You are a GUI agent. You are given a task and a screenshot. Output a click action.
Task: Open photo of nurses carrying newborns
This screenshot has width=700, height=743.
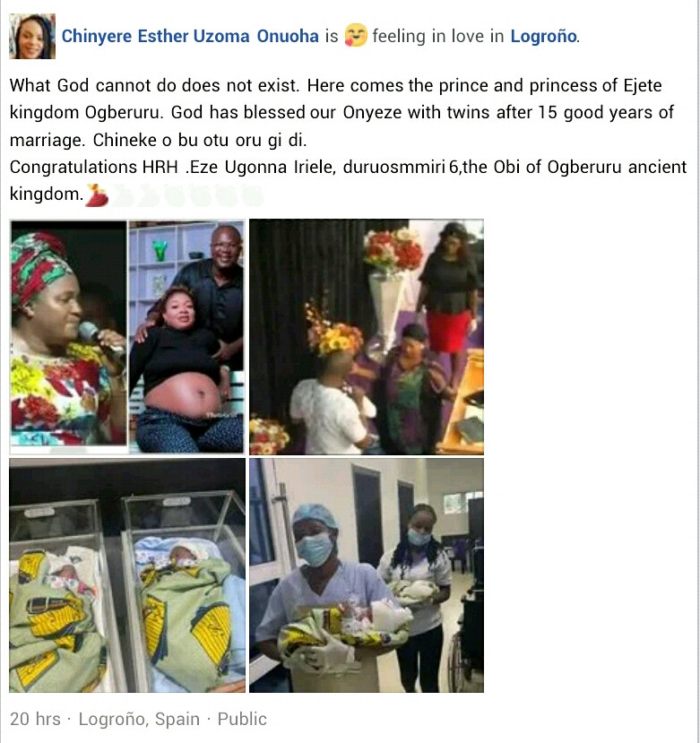(367, 575)
